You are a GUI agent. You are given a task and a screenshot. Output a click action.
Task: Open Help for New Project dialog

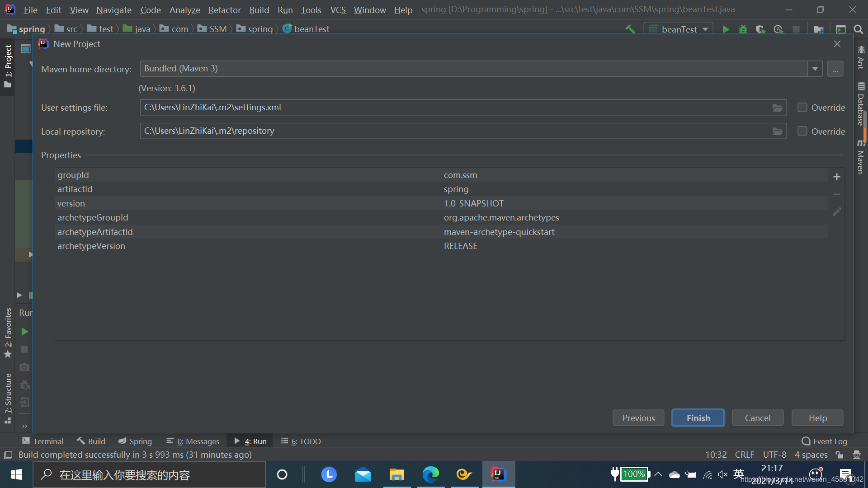tap(817, 418)
